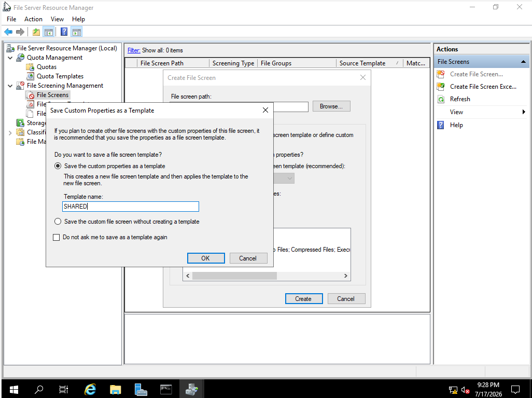532x398 pixels.
Task: Click the File Screening Management node icon
Action: tap(20, 86)
